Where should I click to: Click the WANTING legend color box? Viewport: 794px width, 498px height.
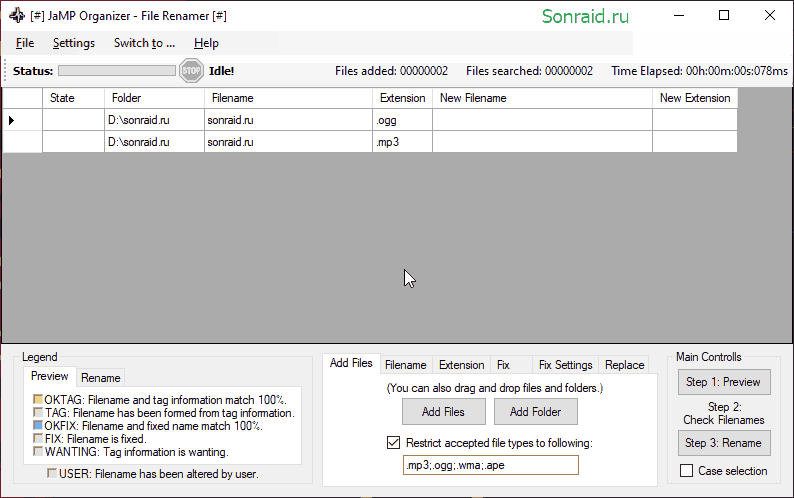[38, 450]
